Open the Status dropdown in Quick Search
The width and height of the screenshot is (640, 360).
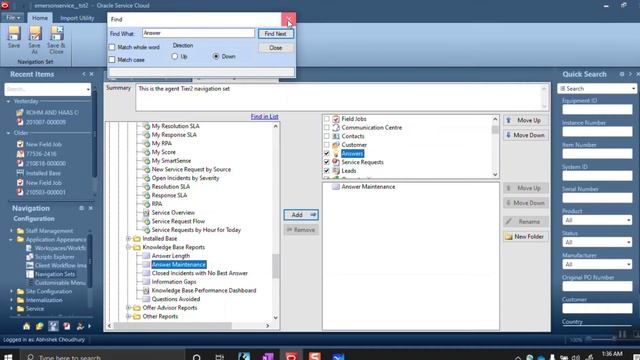pyautogui.click(x=629, y=242)
